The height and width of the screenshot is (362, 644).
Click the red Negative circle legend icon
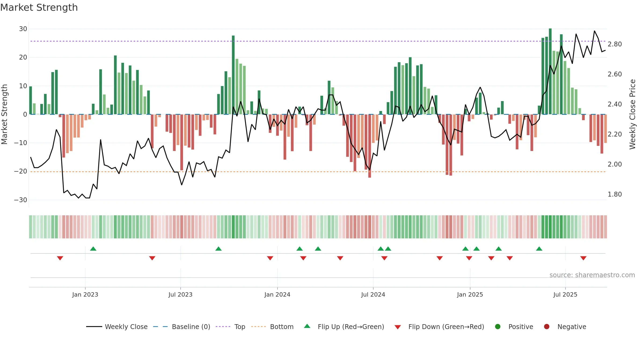(x=547, y=327)
